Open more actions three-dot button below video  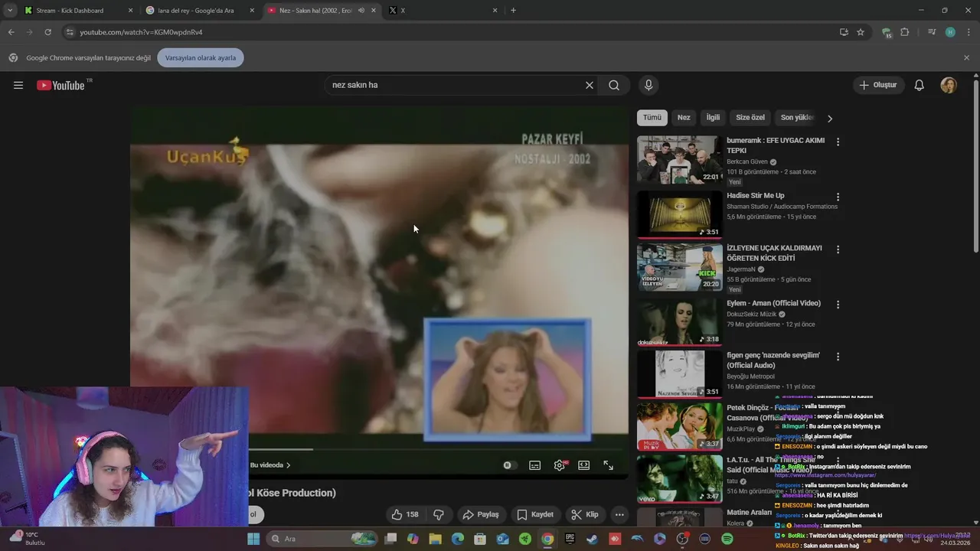pyautogui.click(x=619, y=514)
